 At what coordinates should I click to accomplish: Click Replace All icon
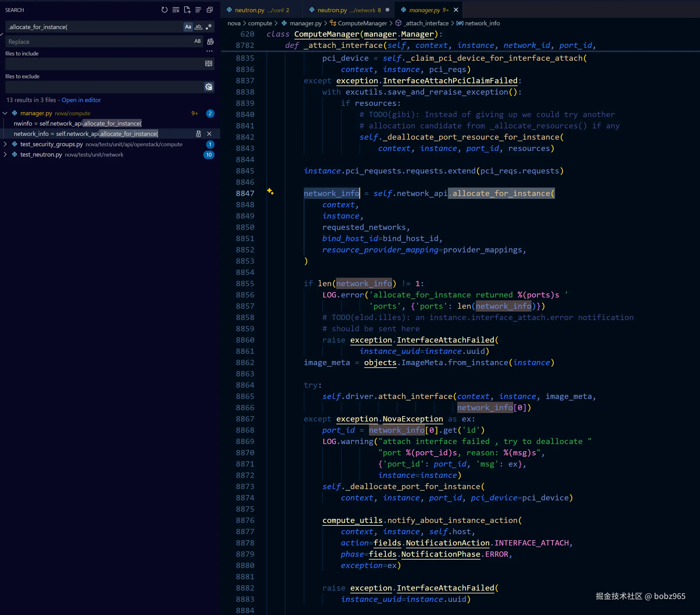pos(210,41)
